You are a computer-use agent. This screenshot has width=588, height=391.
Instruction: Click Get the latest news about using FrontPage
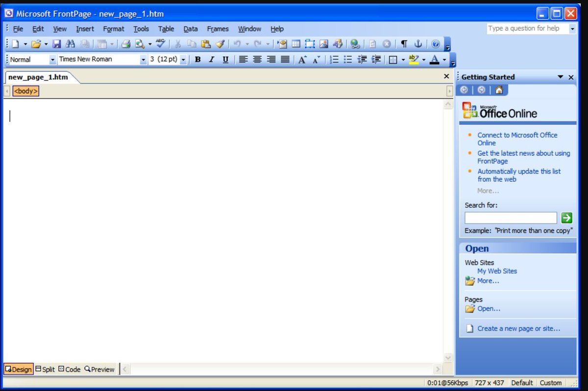tap(524, 157)
